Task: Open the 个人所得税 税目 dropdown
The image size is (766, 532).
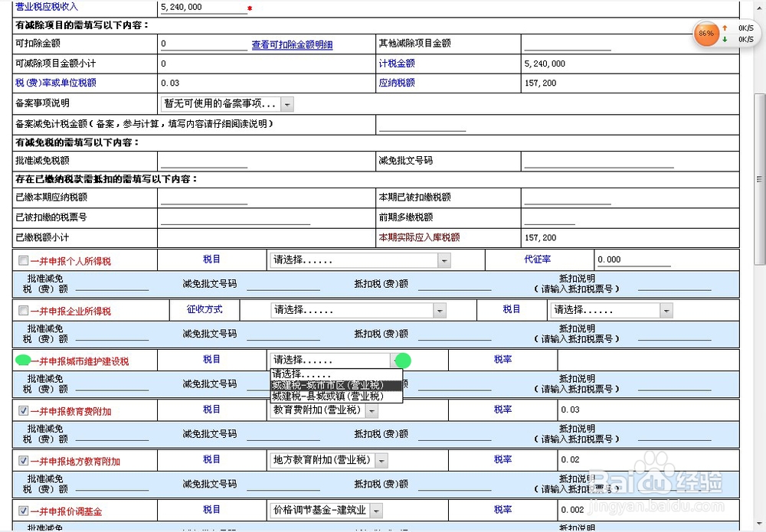Action: 359,260
